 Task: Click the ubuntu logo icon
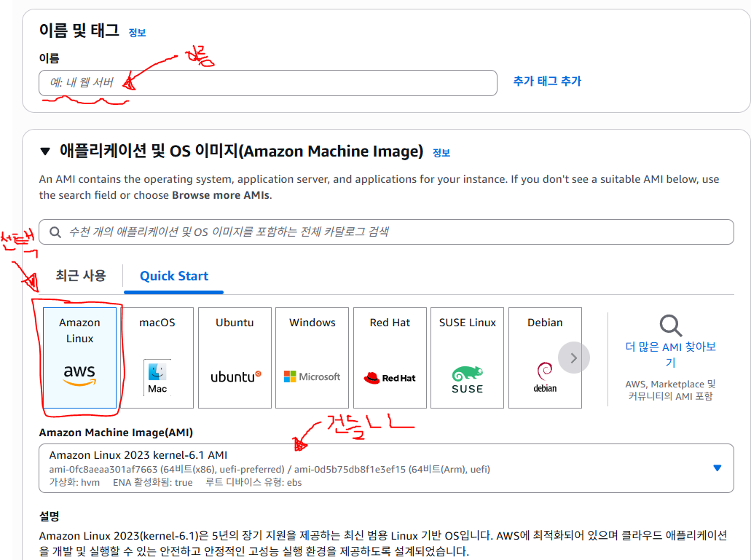tap(236, 376)
